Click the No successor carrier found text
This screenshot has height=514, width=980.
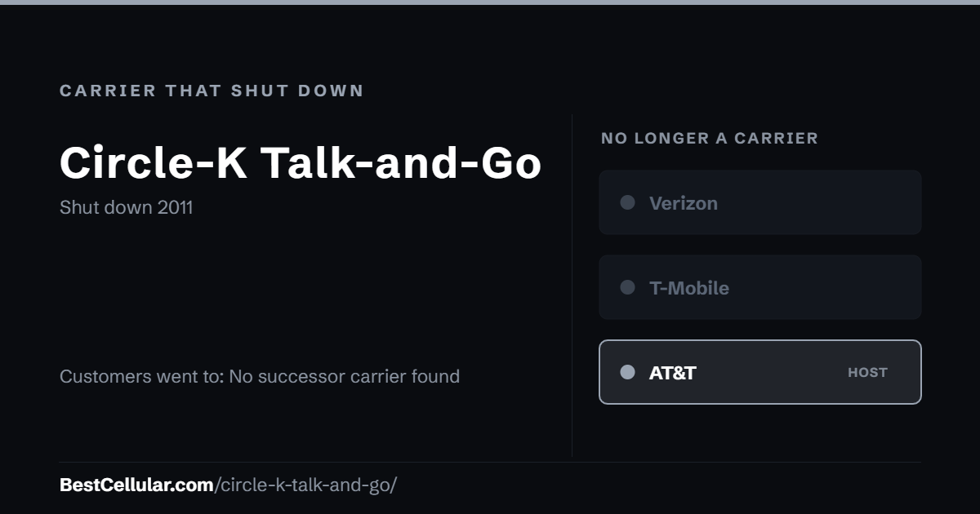344,376
